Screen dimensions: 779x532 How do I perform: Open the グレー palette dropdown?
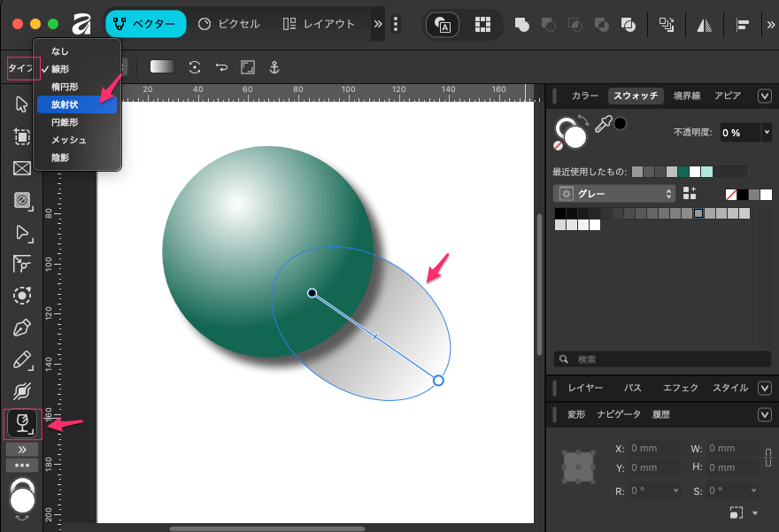pyautogui.click(x=613, y=193)
